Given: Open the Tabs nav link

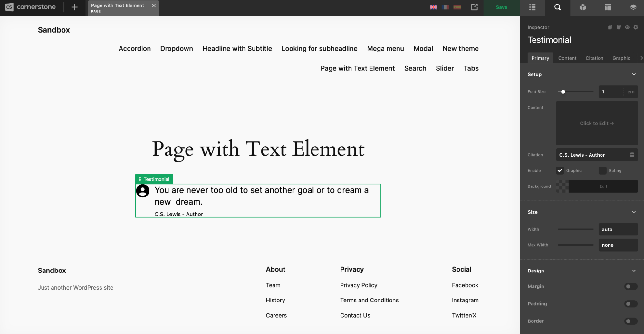Looking at the screenshot, I should (471, 68).
